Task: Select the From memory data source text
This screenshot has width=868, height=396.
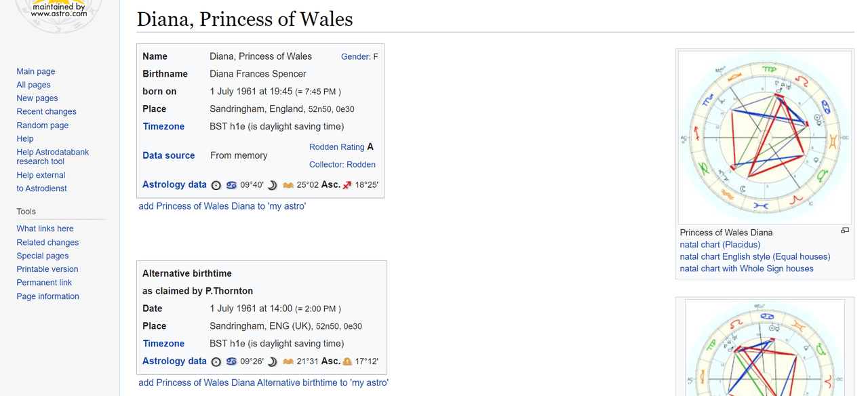Action: (x=239, y=155)
